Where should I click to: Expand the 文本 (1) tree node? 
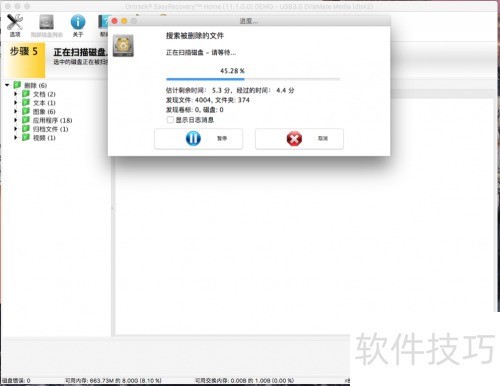point(15,103)
